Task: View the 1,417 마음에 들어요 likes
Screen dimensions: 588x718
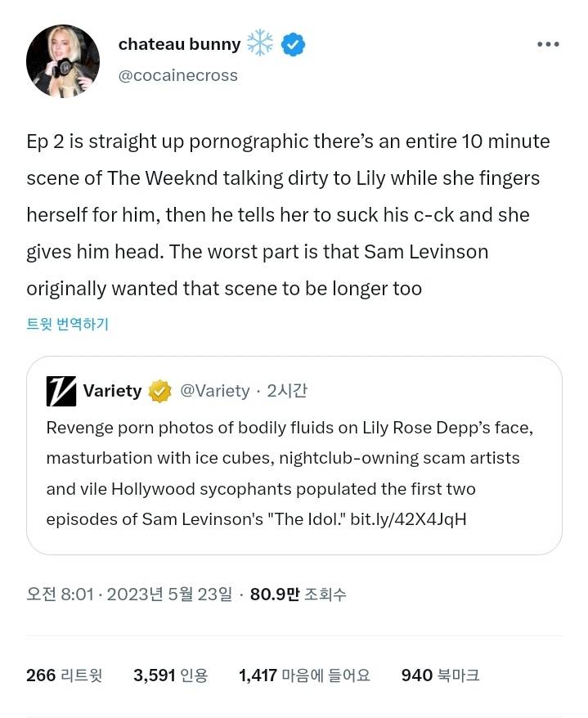Action: click(304, 675)
